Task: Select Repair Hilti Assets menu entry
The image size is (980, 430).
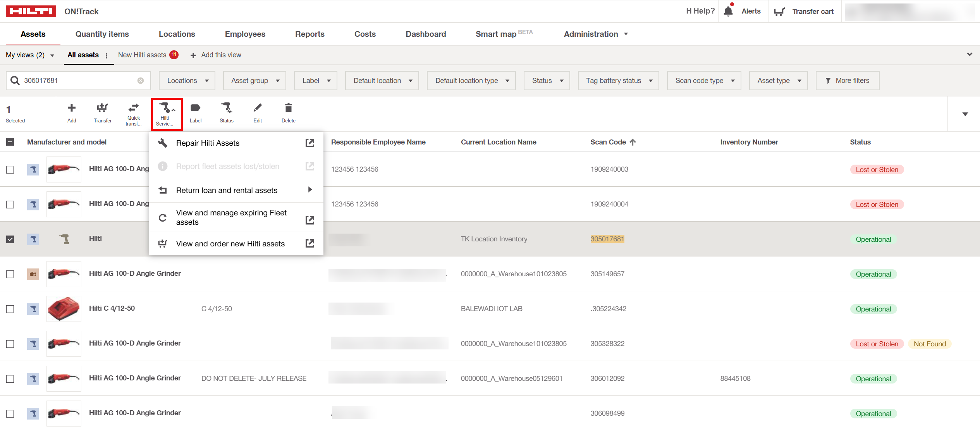Action: (x=208, y=143)
